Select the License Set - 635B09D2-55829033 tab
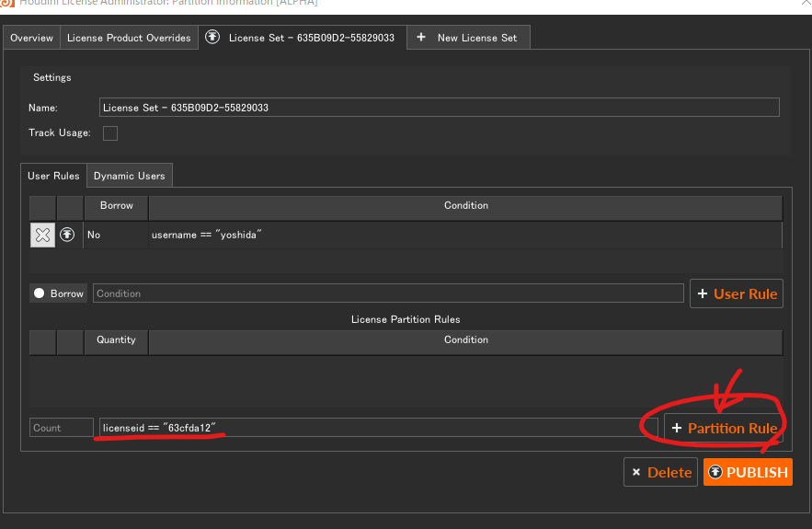This screenshot has width=812, height=529. tap(303, 38)
